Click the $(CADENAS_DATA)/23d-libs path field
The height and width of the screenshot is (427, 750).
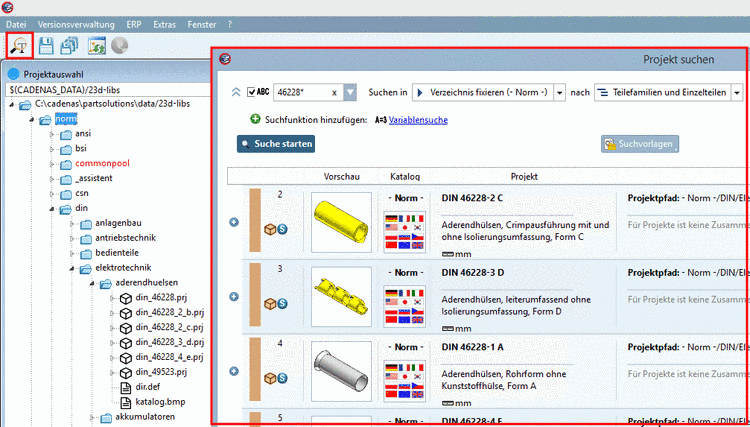(x=109, y=89)
